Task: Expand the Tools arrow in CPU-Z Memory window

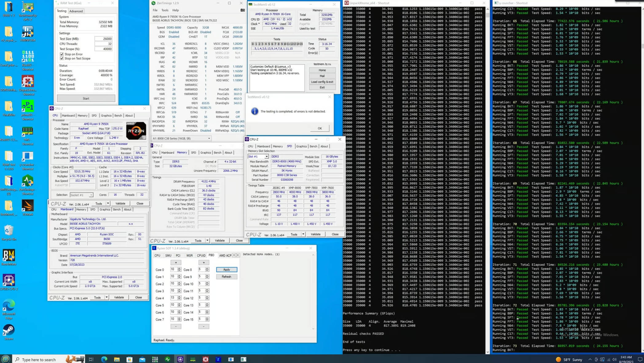Action: coord(207,241)
